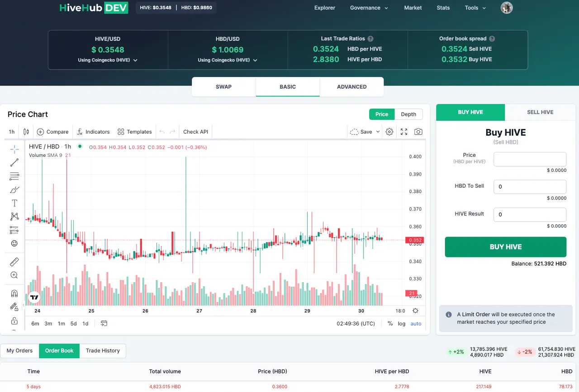Show help for Last Trade Ratios

pyautogui.click(x=370, y=39)
